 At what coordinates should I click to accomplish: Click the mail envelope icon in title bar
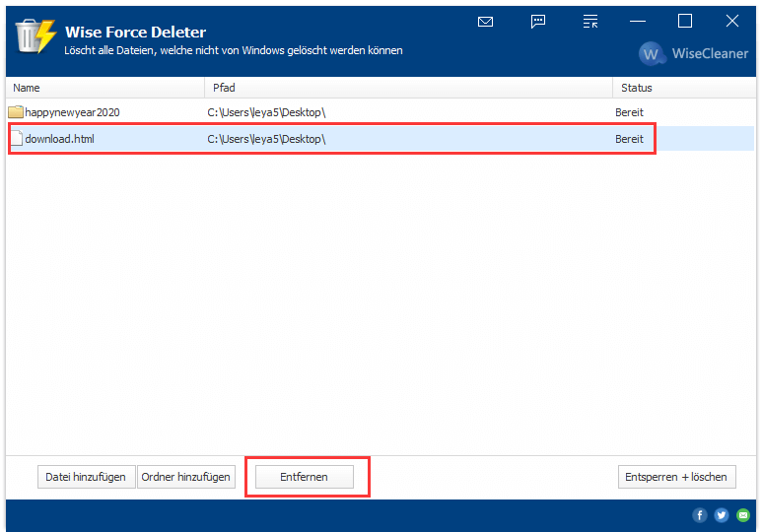[485, 22]
